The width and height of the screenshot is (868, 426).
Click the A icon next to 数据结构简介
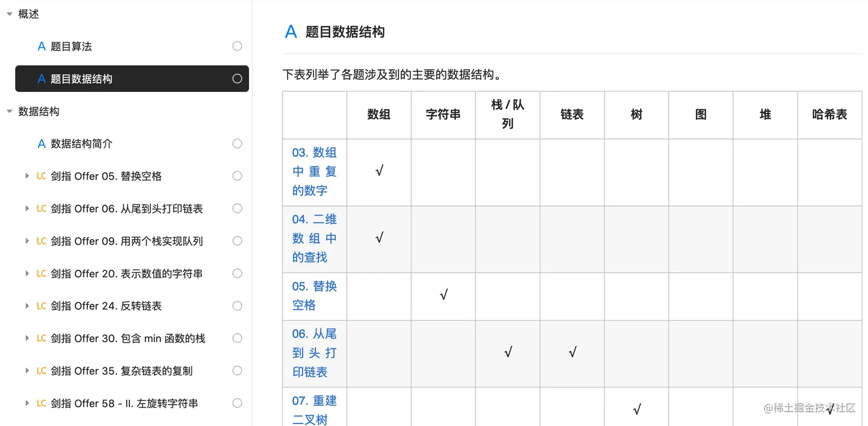click(41, 144)
